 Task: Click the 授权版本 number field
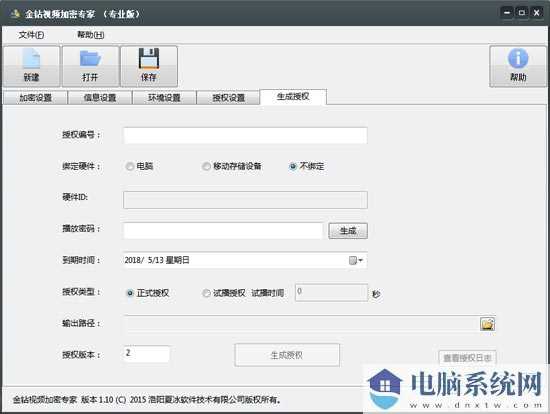pos(147,354)
